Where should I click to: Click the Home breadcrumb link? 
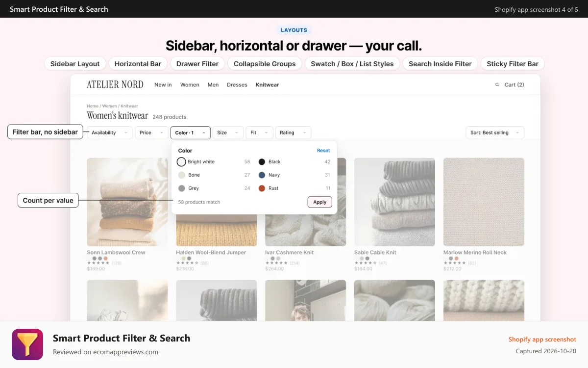point(93,106)
